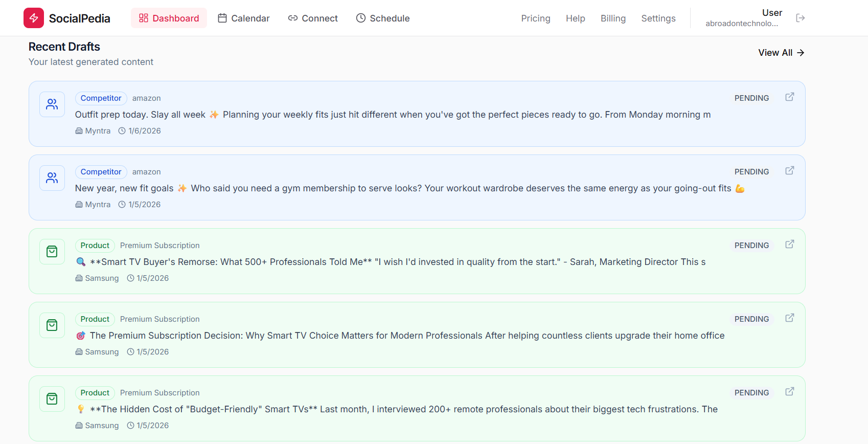Click the logout icon beside User
This screenshot has width=868, height=444.
coord(801,18)
